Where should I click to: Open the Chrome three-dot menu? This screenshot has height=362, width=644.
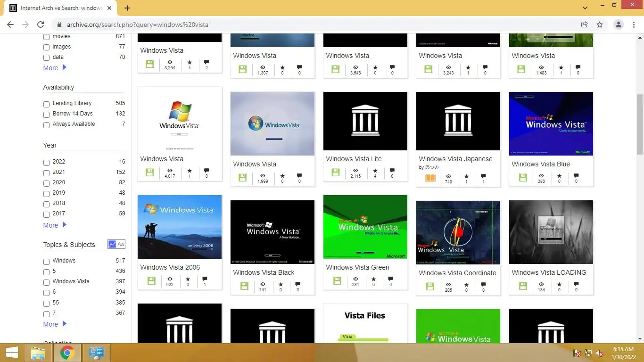tap(634, 25)
